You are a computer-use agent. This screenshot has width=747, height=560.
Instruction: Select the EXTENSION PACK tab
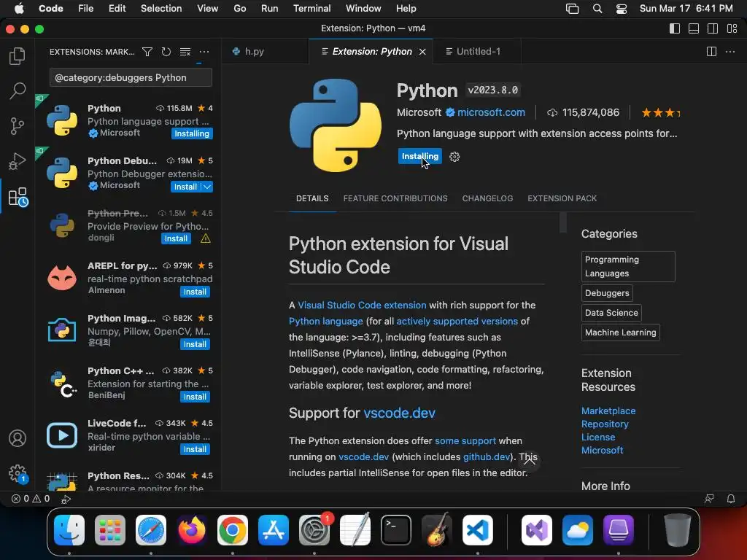pyautogui.click(x=562, y=198)
